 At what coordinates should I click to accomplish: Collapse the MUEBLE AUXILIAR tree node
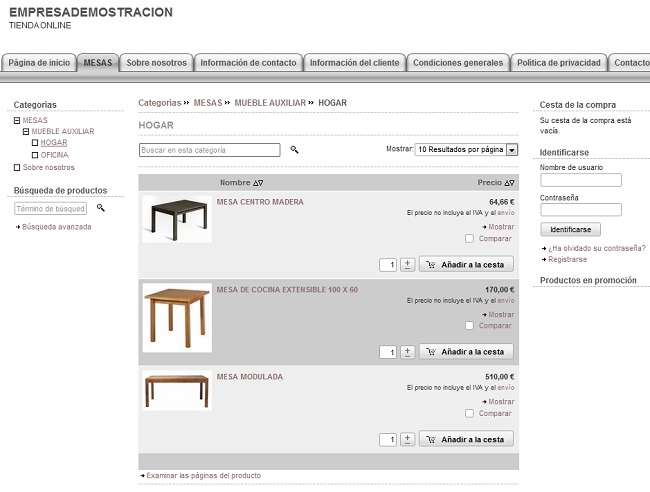pyautogui.click(x=26, y=132)
